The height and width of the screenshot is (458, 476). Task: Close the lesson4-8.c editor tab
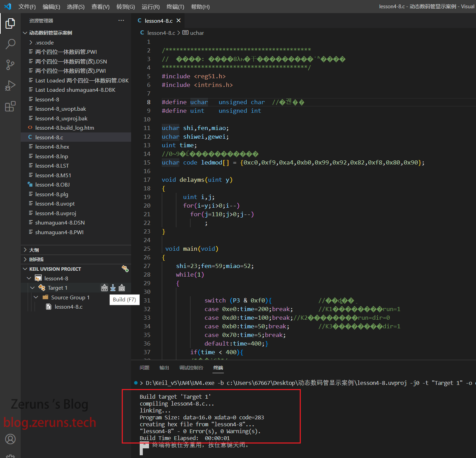[x=178, y=21]
